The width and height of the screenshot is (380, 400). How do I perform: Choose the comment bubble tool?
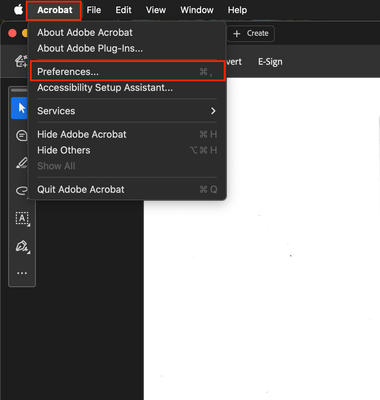click(x=22, y=136)
